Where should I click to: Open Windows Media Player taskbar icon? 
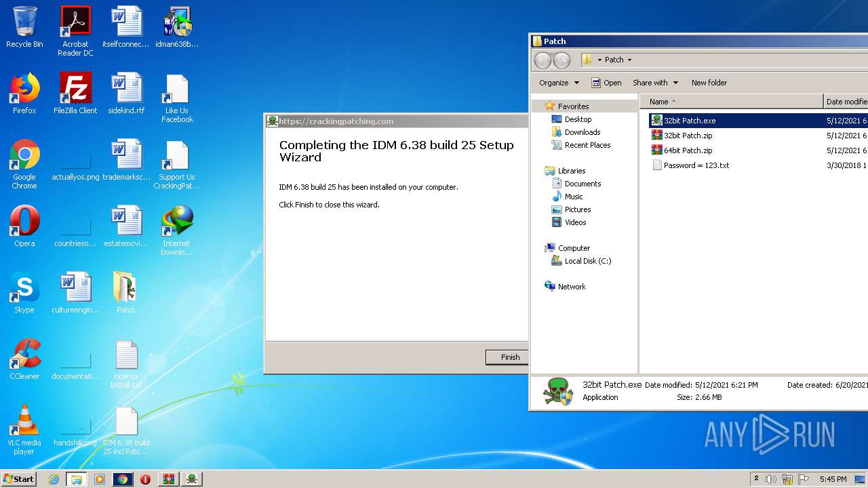click(x=100, y=479)
